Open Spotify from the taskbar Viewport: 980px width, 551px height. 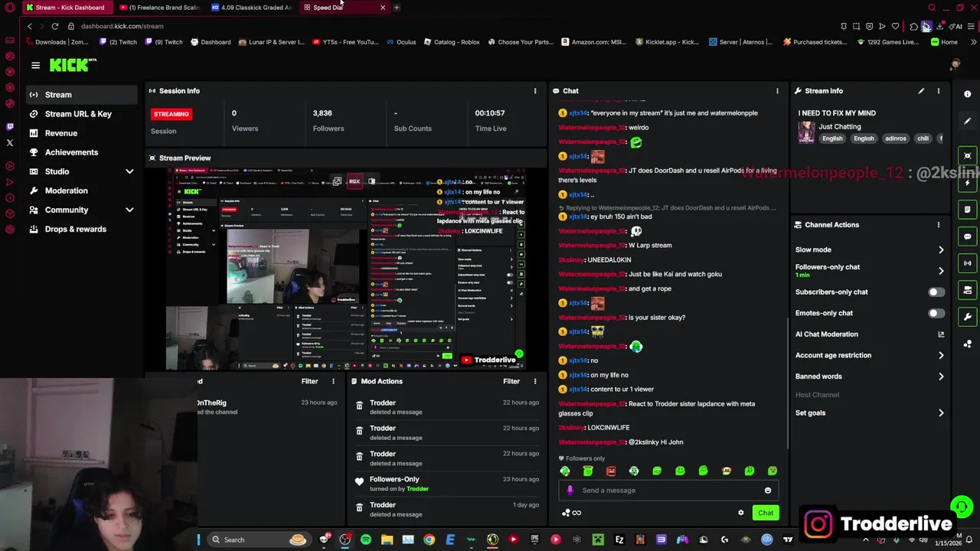[366, 540]
